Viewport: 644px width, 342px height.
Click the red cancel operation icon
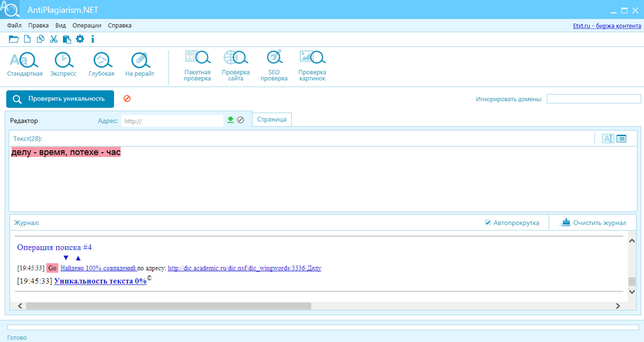pos(127,99)
